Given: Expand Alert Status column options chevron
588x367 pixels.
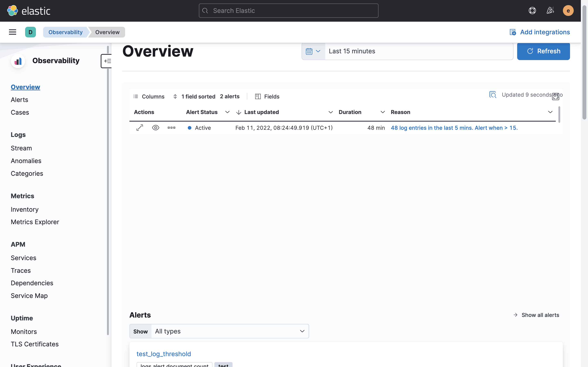Looking at the screenshot, I should pyautogui.click(x=227, y=112).
